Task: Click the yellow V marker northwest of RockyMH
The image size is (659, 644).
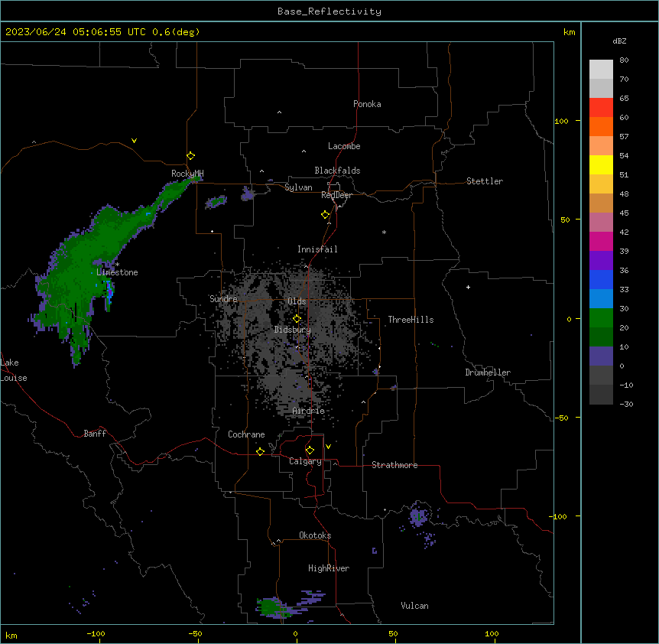Action: coord(134,141)
